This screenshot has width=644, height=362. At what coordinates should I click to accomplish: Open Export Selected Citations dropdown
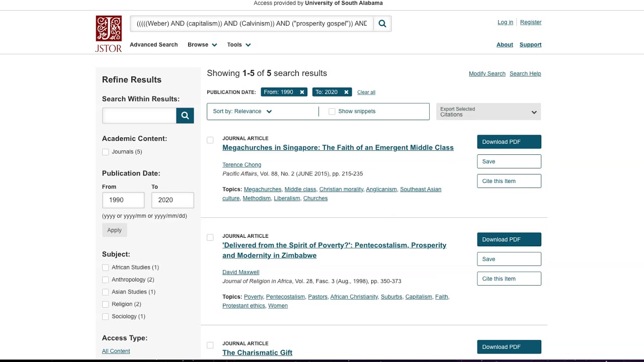point(489,112)
